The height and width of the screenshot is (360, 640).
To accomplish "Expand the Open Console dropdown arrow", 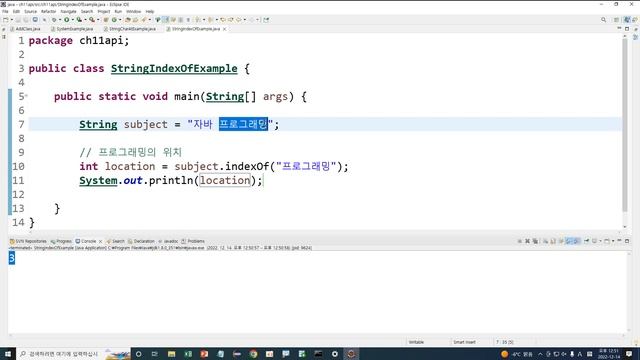I will 613,241.
